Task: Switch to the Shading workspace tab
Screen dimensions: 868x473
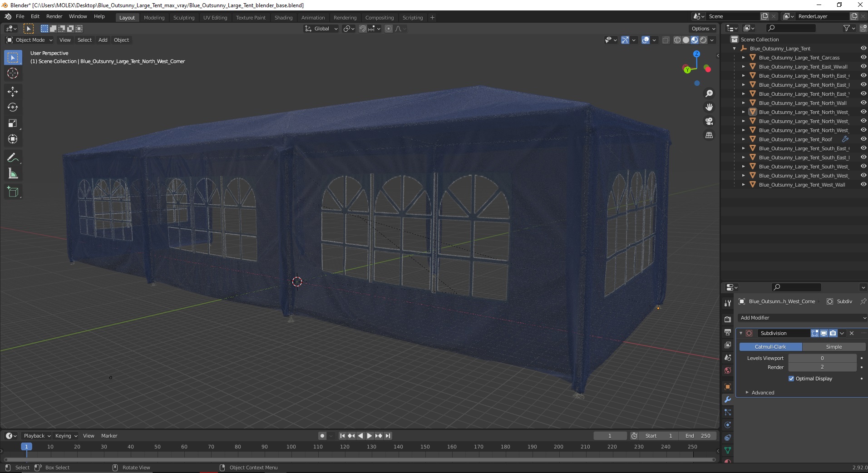Action: (x=283, y=18)
